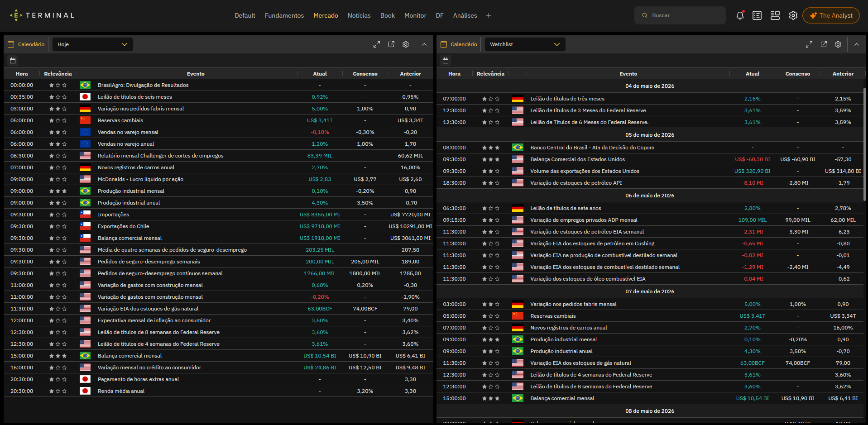Click 'US$ 24,86 BI' actual value
This screenshot has width=868, height=425.
click(320, 368)
